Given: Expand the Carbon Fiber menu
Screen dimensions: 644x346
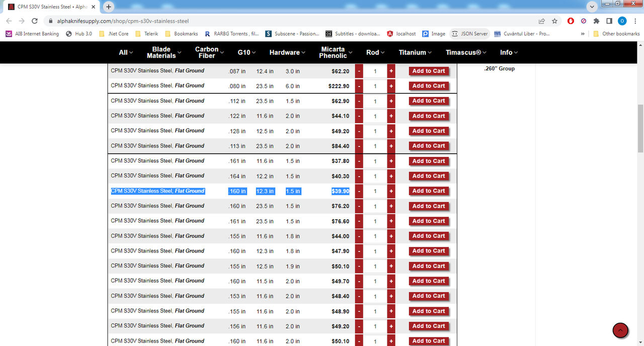Looking at the screenshot, I should (209, 52).
